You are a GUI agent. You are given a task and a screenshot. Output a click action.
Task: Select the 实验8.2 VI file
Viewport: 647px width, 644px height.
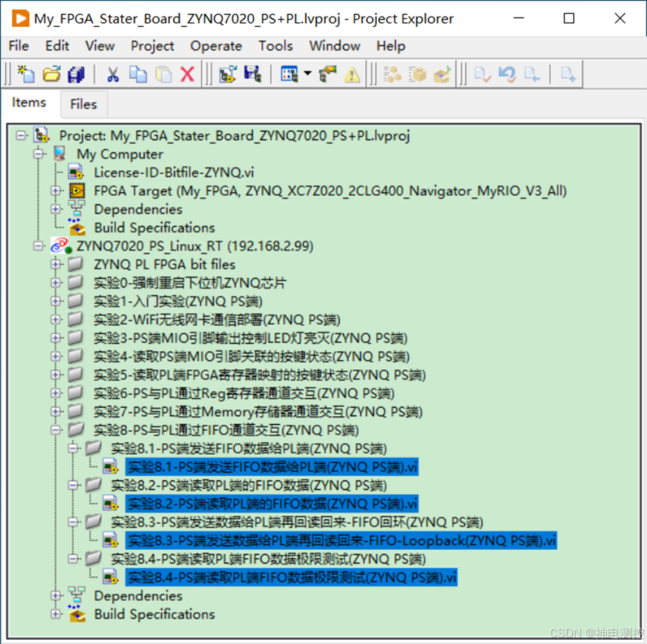(272, 503)
